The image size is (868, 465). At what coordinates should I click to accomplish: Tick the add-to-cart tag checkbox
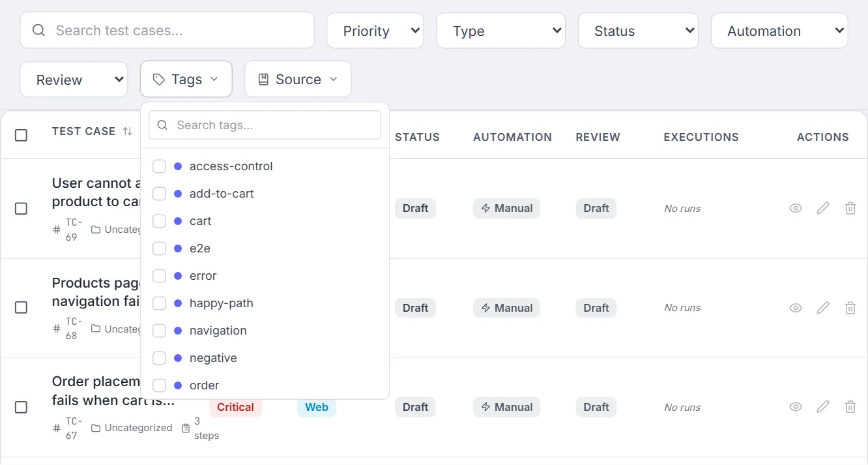(159, 194)
